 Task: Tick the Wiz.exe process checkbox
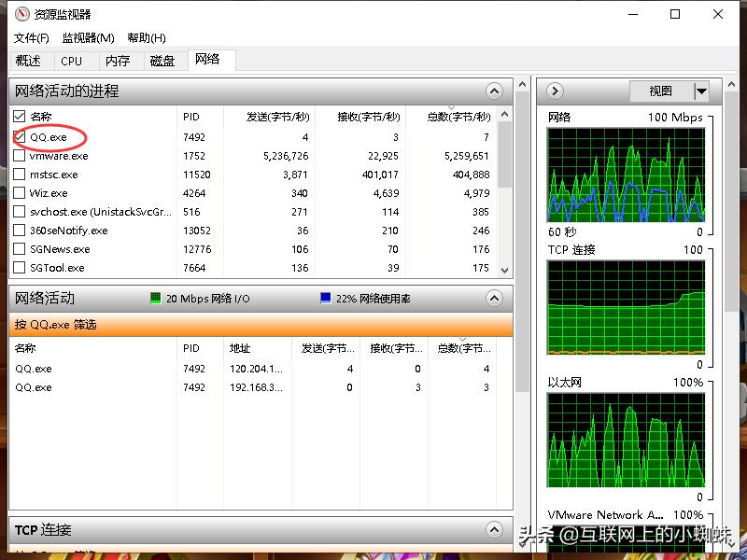pos(20,193)
